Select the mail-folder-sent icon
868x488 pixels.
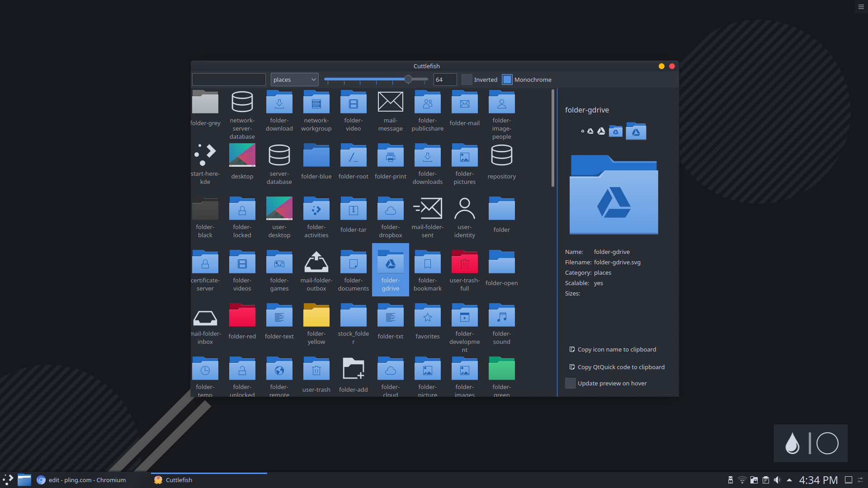428,208
